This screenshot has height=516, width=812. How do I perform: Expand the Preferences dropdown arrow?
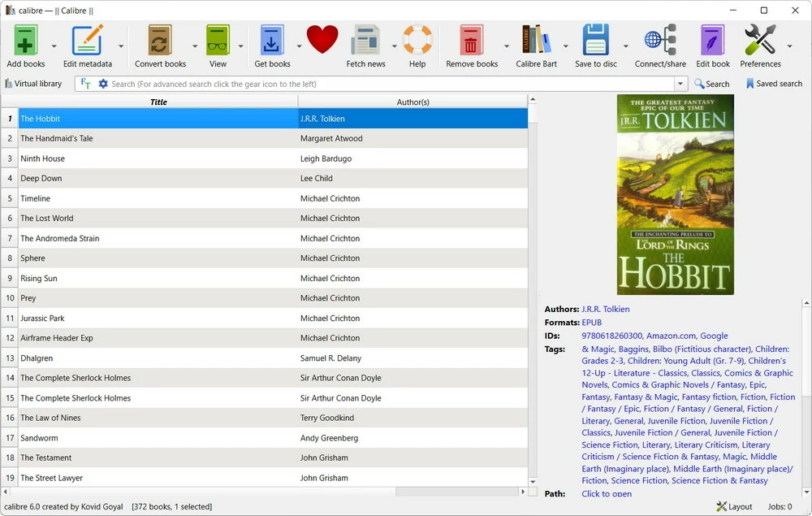(x=789, y=46)
